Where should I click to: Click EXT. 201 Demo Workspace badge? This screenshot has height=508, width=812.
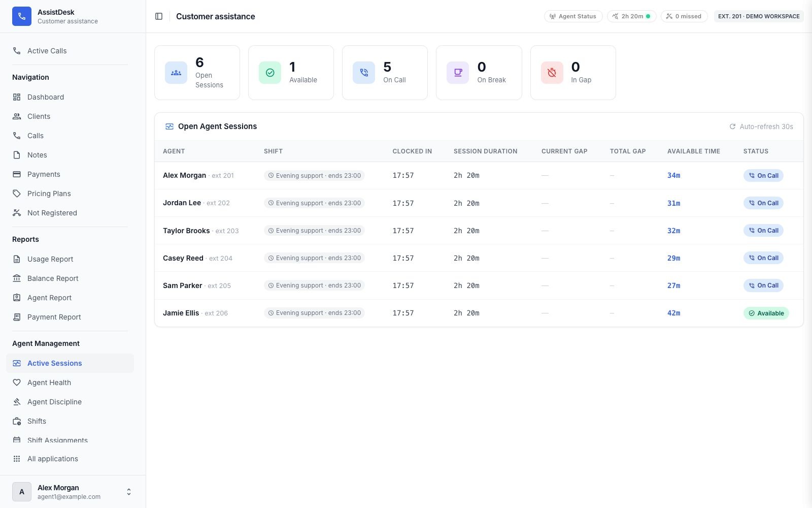coord(759,16)
